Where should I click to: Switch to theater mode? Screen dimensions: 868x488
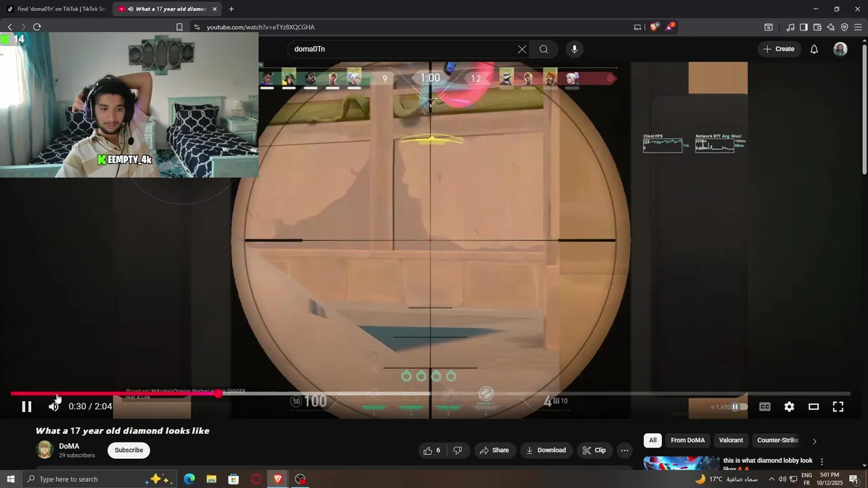pos(814,407)
